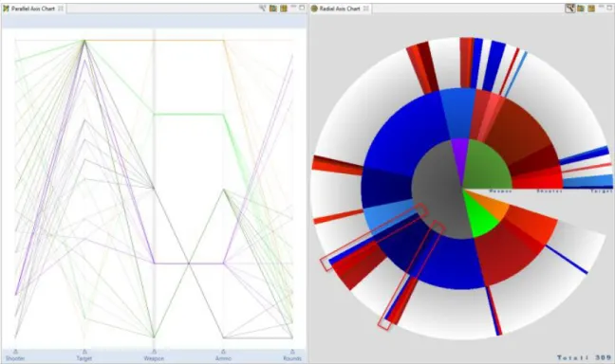Click highlighted tool icon in Radial Axis Chart toolbar
Viewport: 615px width, 364px height.
click(x=569, y=8)
